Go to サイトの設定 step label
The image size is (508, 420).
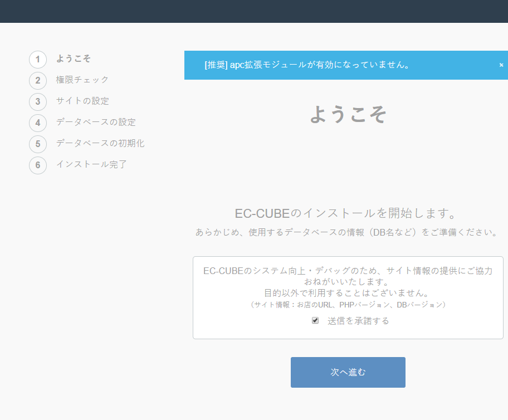coord(82,101)
